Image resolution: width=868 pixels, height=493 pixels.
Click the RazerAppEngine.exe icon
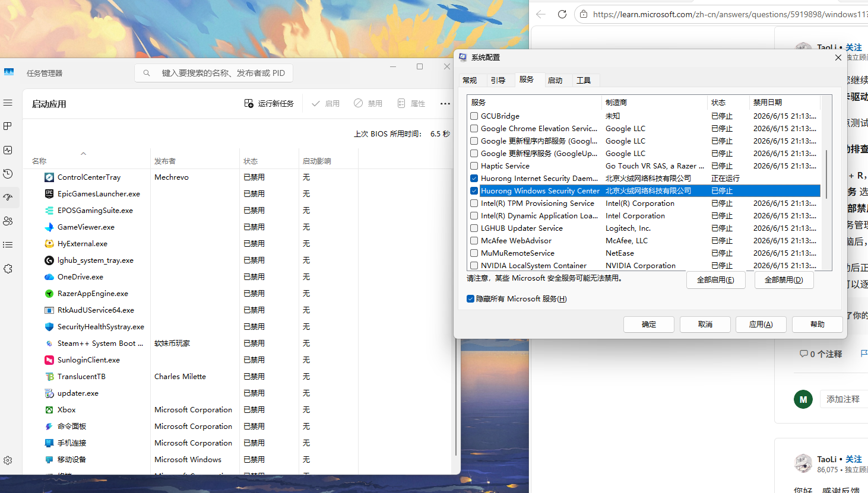tap(49, 294)
